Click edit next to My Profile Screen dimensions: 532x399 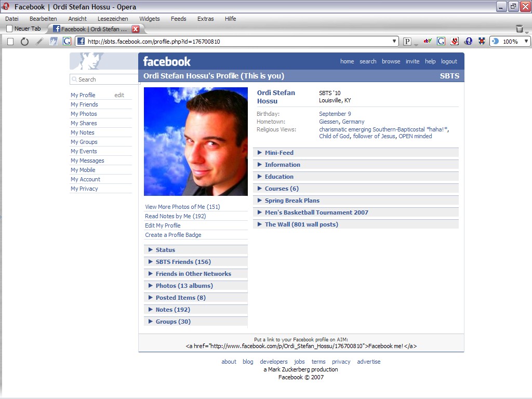(119, 95)
